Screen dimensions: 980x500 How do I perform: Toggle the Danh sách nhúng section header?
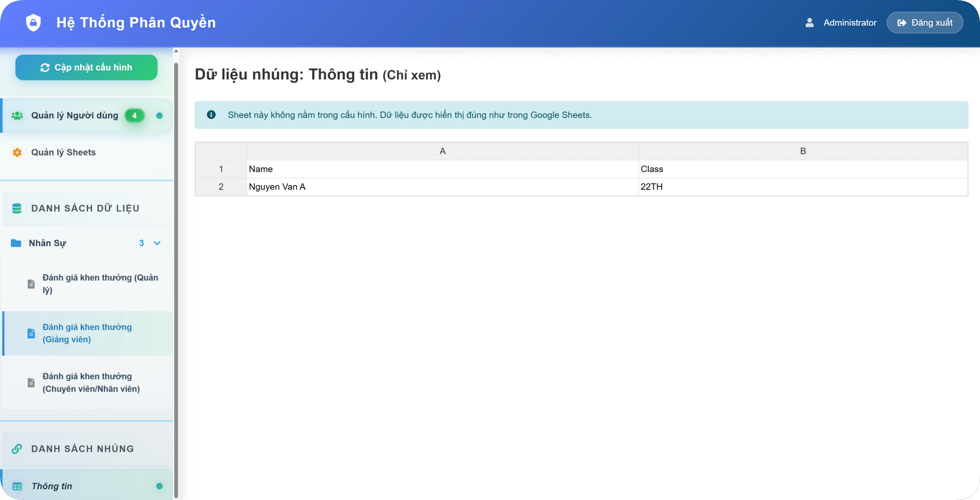pyautogui.click(x=82, y=449)
